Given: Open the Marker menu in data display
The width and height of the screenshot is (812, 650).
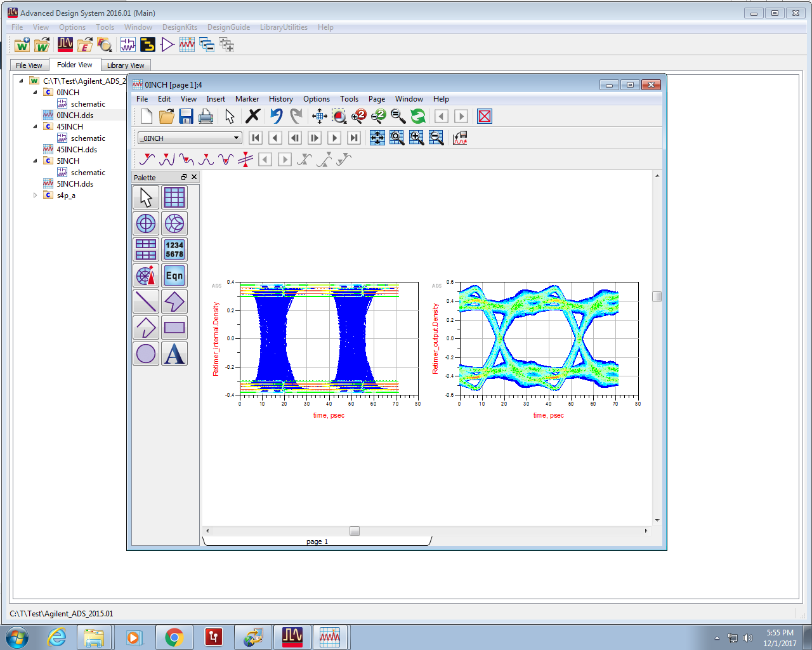Looking at the screenshot, I should point(247,99).
